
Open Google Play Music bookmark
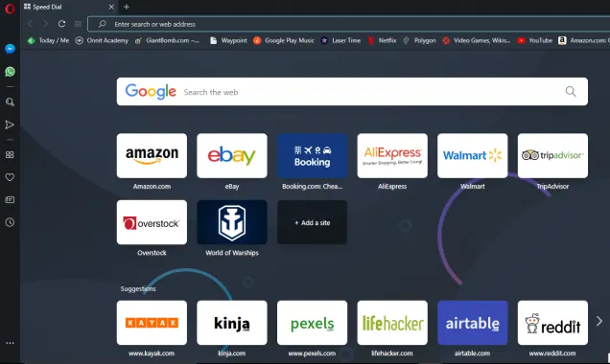click(284, 40)
